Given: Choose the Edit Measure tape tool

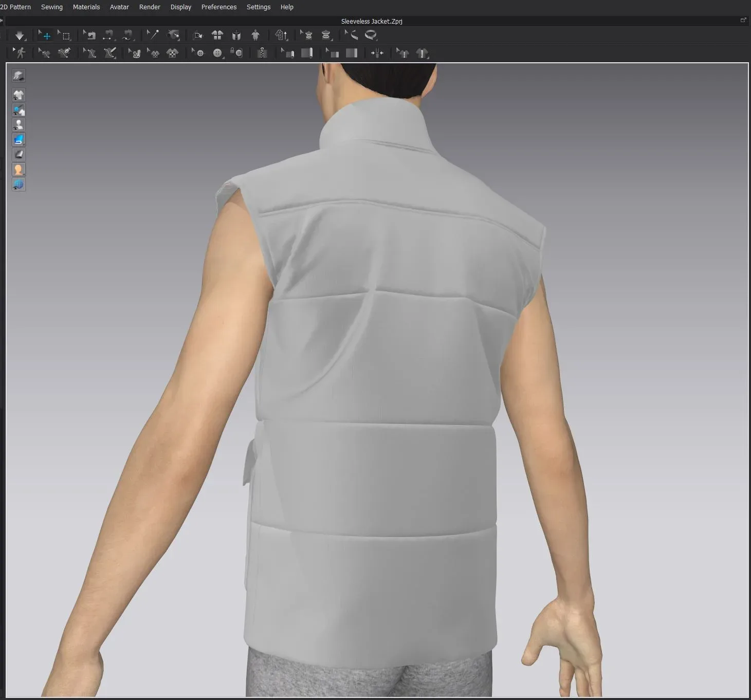Looking at the screenshot, I should tap(352, 35).
